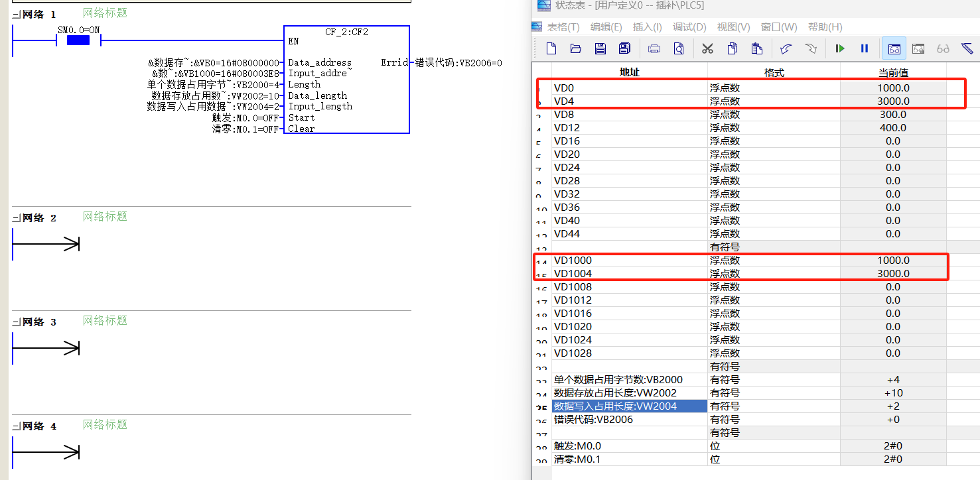The width and height of the screenshot is (980, 480).
Task: Click the Paste clipboard icon
Action: 756,48
